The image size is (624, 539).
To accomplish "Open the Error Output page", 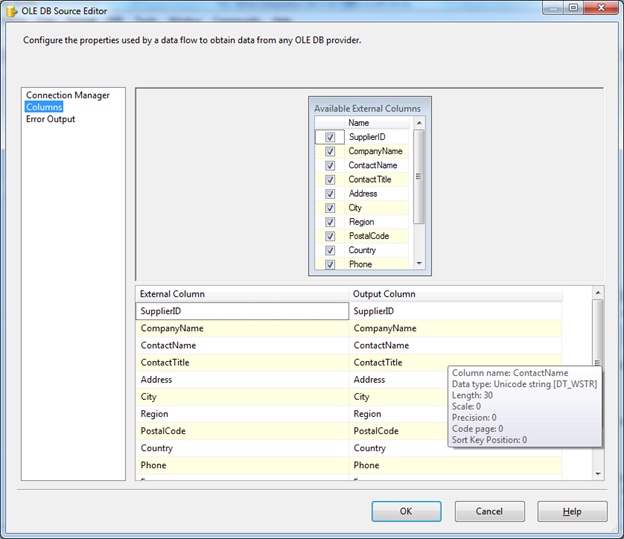I will coord(51,119).
